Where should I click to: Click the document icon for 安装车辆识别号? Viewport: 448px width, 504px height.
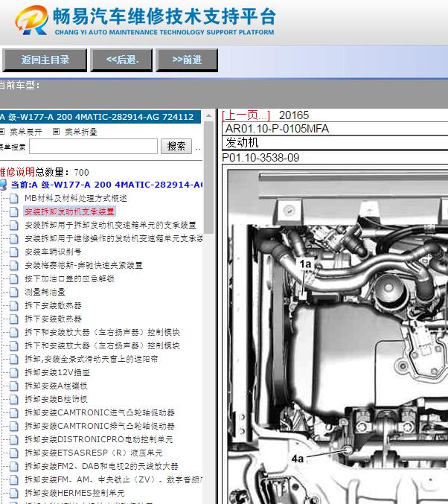(14, 252)
